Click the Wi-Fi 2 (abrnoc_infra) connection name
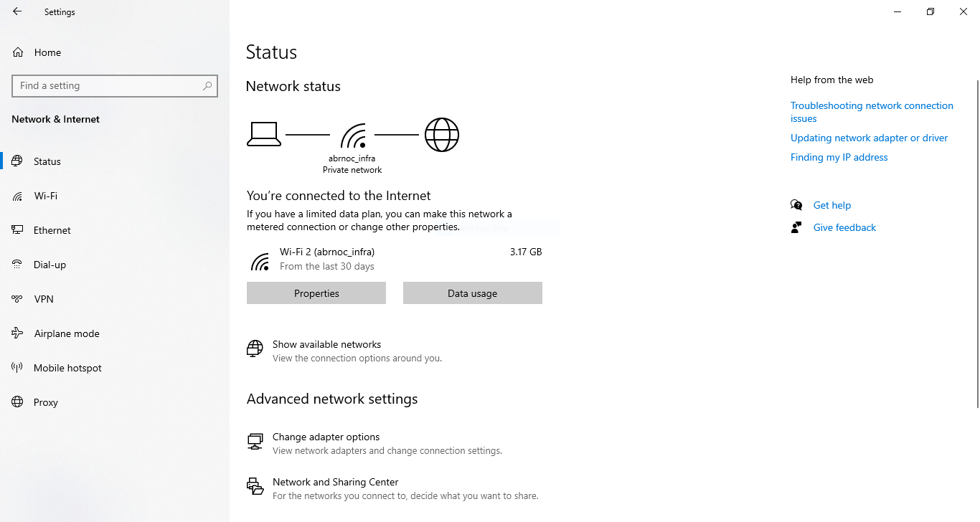This screenshot has height=522, width=980. point(327,252)
